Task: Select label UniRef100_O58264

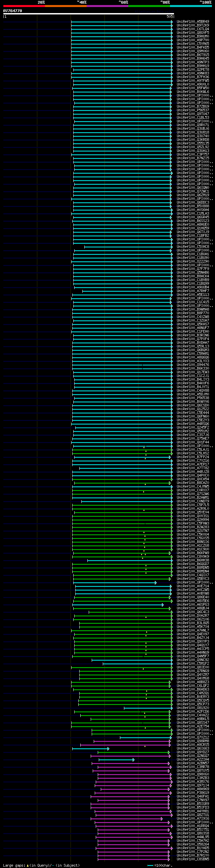Action: [x=193, y=844]
